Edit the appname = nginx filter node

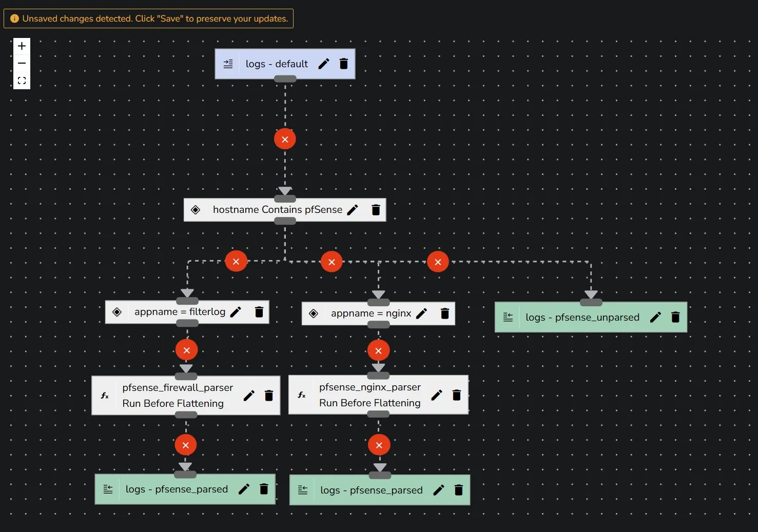421,313
